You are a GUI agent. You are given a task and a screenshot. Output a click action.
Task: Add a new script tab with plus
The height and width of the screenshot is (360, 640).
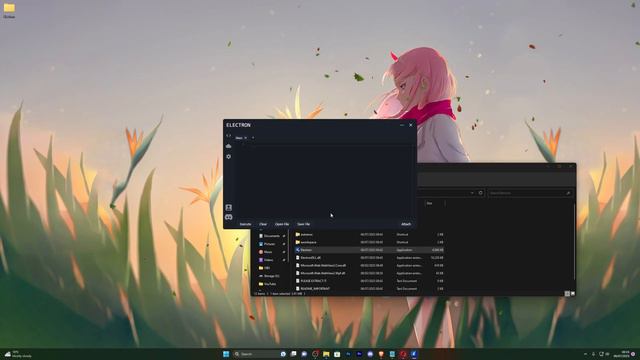coord(253,138)
